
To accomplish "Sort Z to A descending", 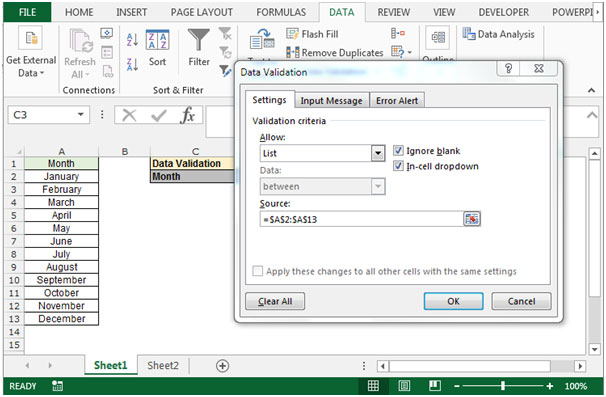I will [x=132, y=64].
